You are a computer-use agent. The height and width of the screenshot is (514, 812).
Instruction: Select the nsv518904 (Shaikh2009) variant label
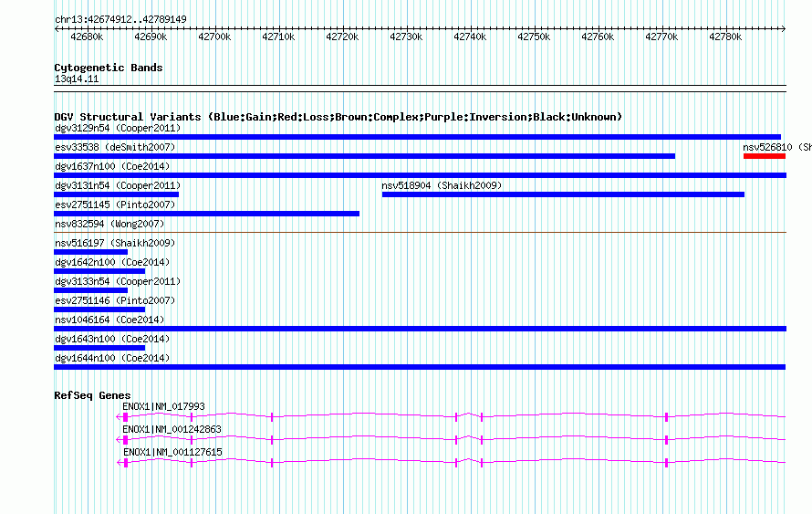442,186
